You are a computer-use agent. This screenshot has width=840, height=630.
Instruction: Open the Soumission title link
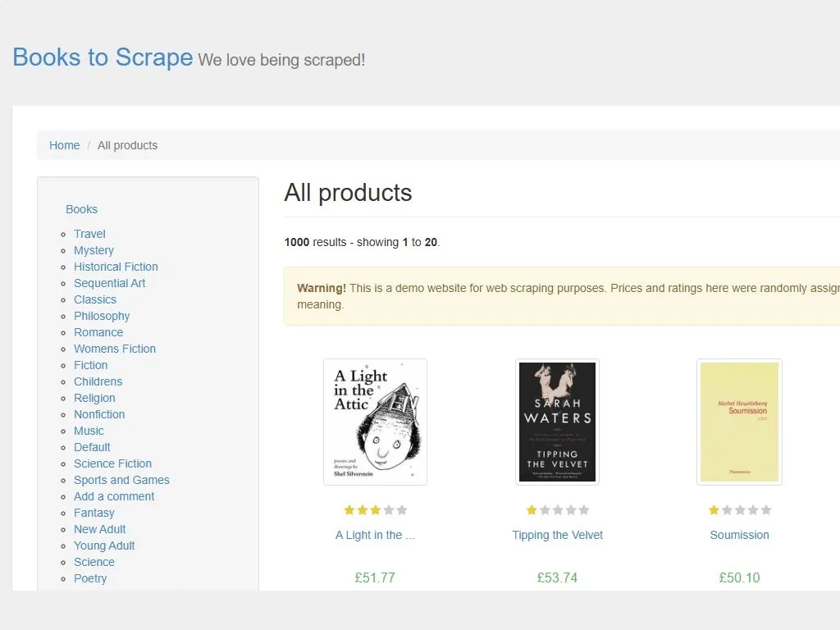pyautogui.click(x=739, y=535)
